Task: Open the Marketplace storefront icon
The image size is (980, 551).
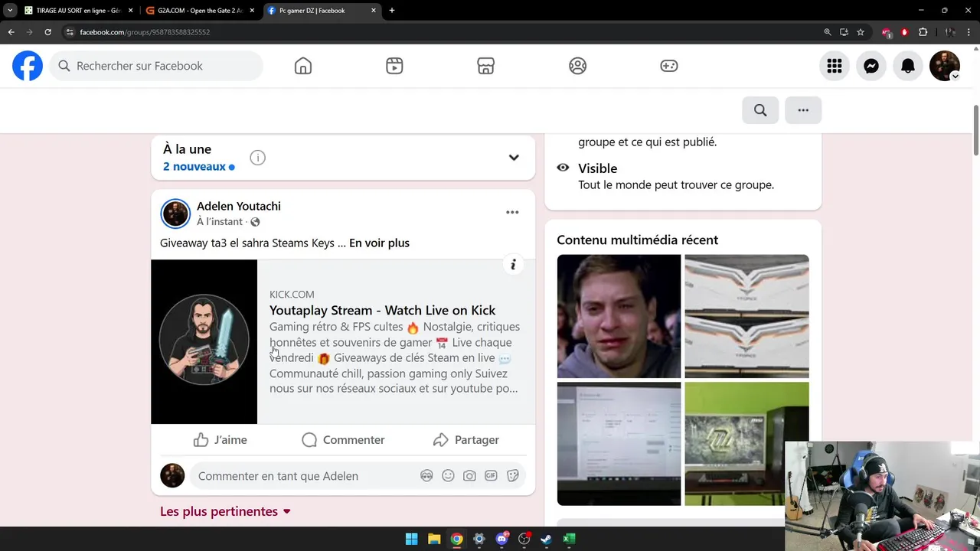Action: 485,66
